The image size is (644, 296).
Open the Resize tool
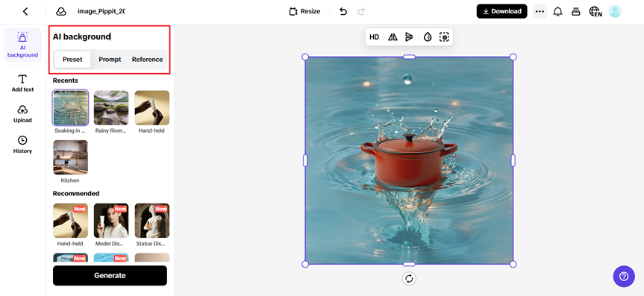[x=304, y=11]
